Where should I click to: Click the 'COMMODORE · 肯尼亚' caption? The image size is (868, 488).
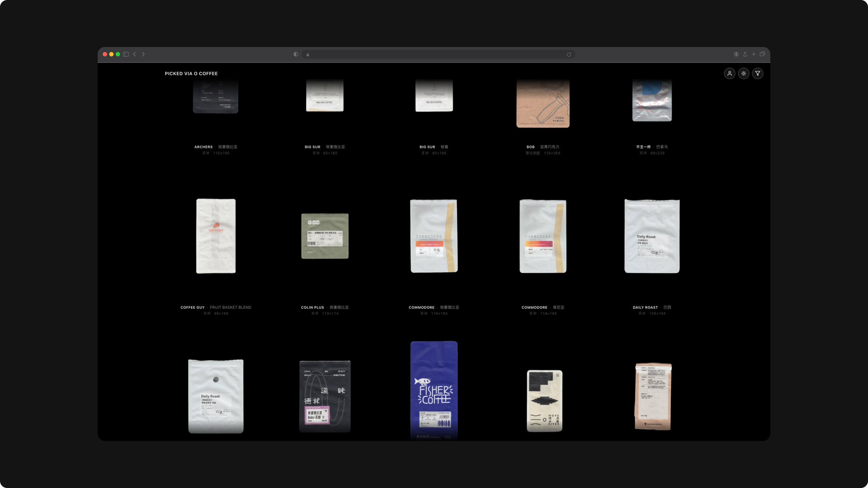click(x=543, y=307)
